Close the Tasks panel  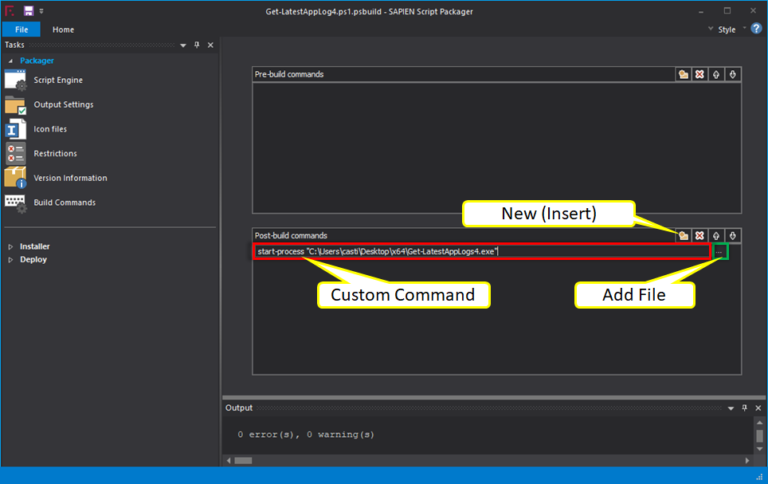pos(211,45)
